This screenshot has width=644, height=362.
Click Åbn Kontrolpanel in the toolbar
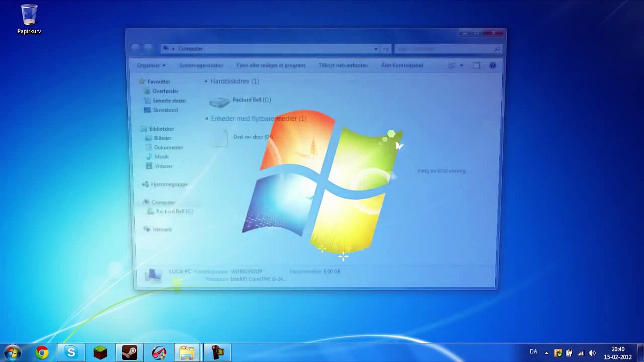tap(402, 65)
